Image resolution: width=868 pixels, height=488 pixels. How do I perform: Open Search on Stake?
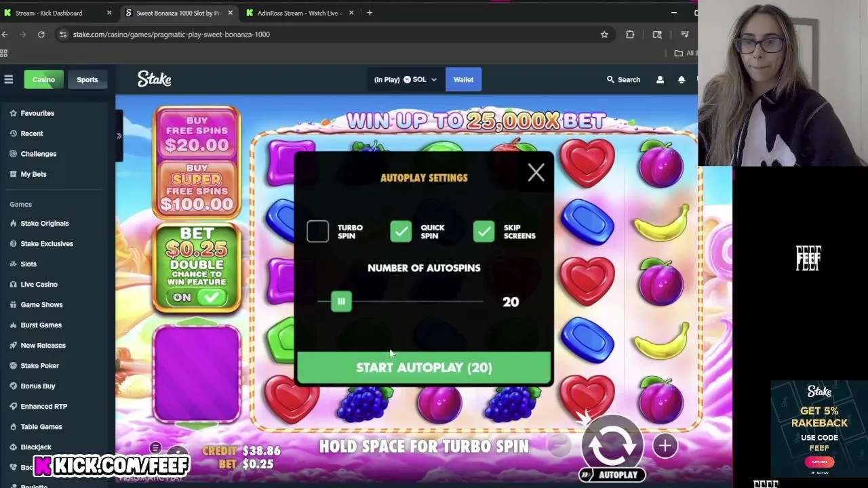[x=623, y=79]
